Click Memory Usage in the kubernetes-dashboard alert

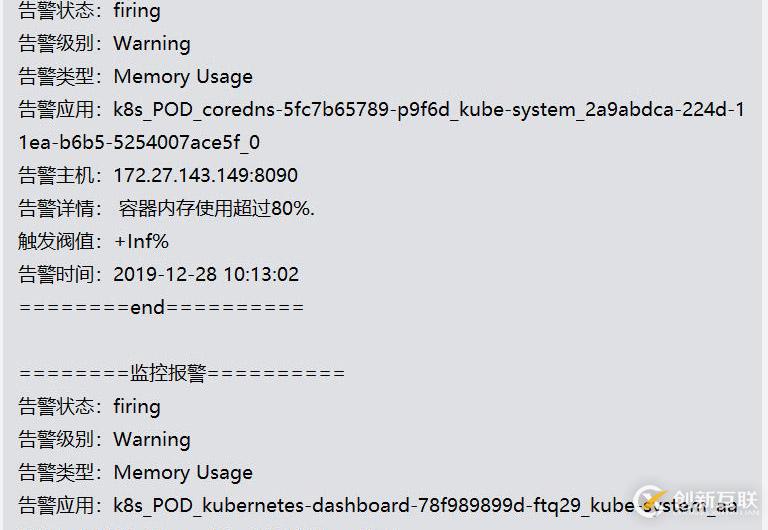coord(183,472)
